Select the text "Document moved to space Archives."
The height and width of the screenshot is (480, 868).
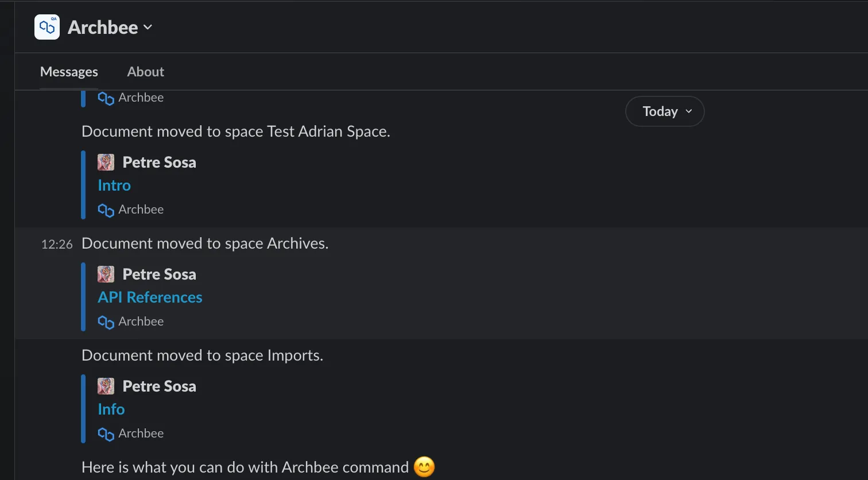click(x=205, y=243)
